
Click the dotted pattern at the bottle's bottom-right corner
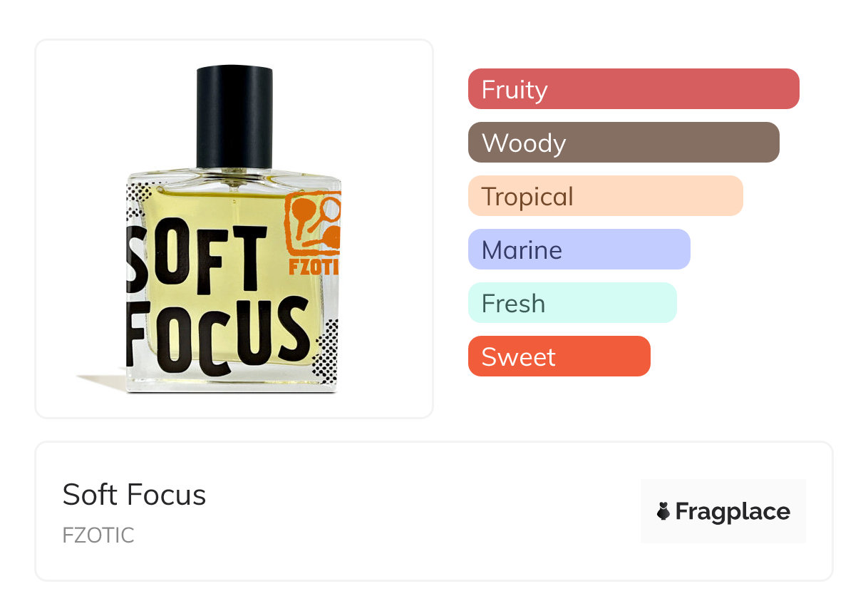pyautogui.click(x=326, y=354)
